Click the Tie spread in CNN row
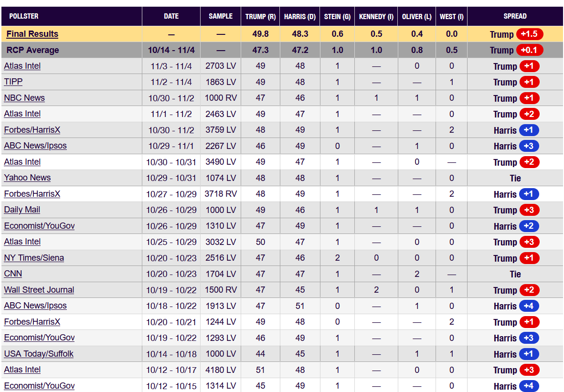The width and height of the screenshot is (564, 392). click(515, 274)
